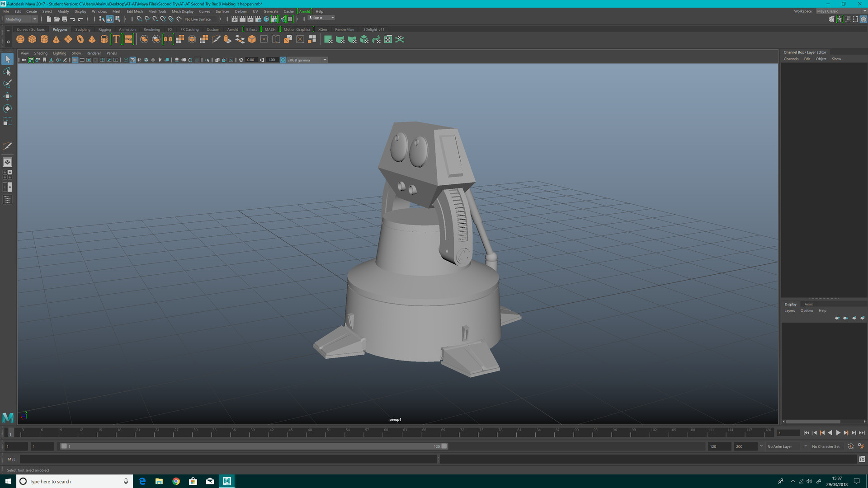The height and width of the screenshot is (488, 868).
Task: Create a polygon cone from the shelf
Action: (x=56, y=40)
